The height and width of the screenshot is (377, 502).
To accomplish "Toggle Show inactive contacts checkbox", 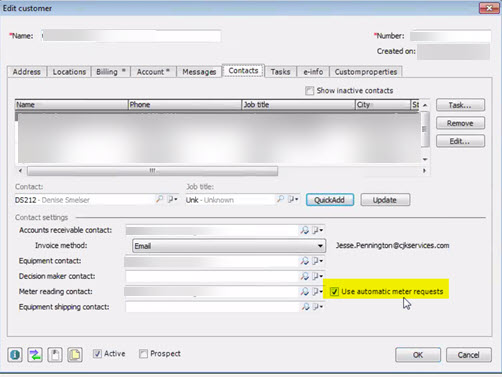I will [x=309, y=91].
